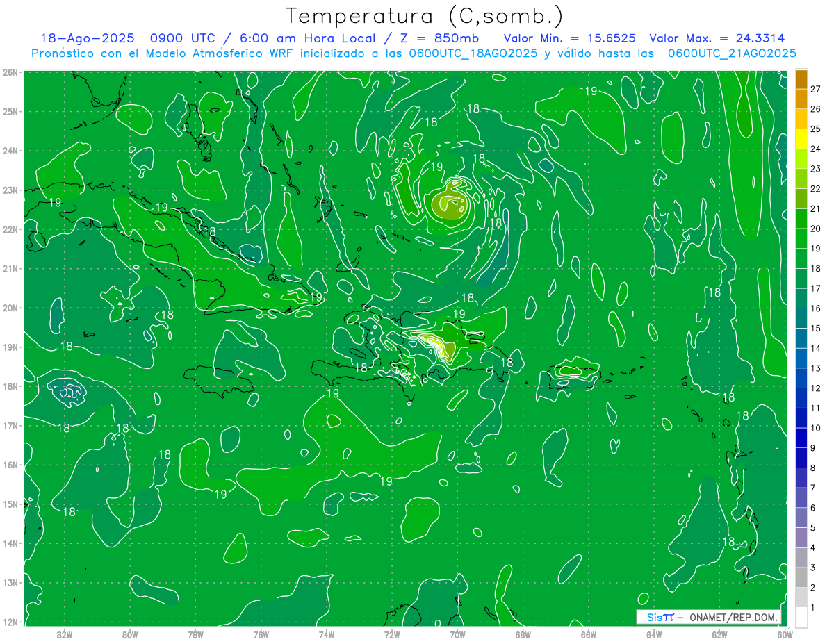Click the 72W longitude axis label
Viewport: 834px width, 644px height.
[x=392, y=634]
